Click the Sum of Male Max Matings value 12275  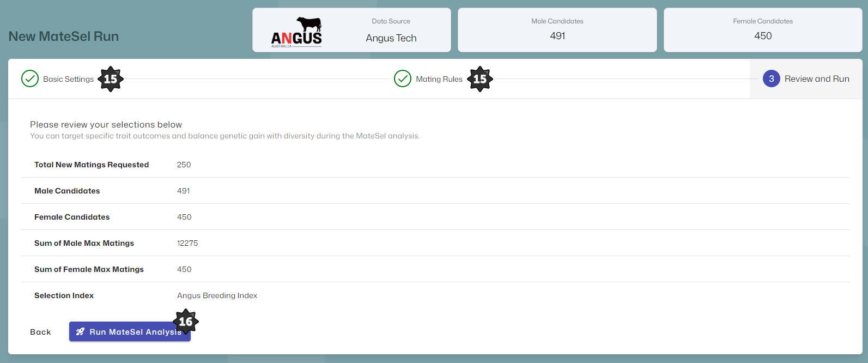187,243
